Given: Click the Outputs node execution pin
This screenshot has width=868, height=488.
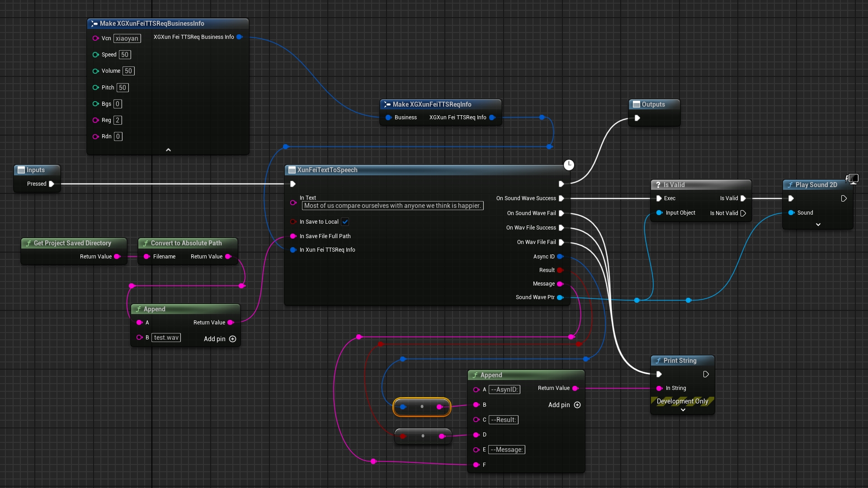Looking at the screenshot, I should tap(637, 118).
